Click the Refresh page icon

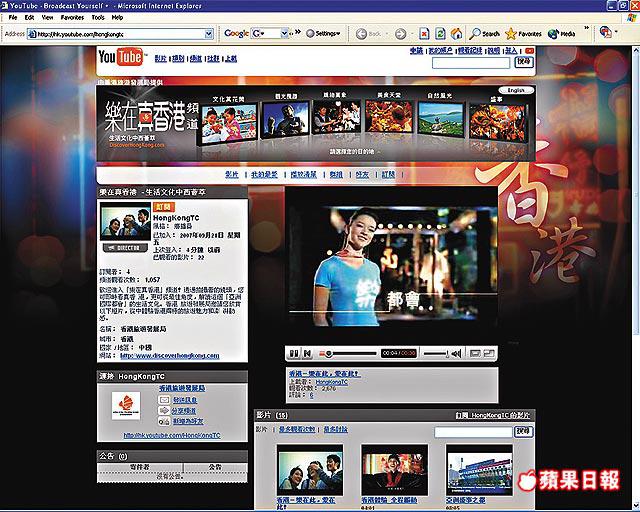(440, 34)
